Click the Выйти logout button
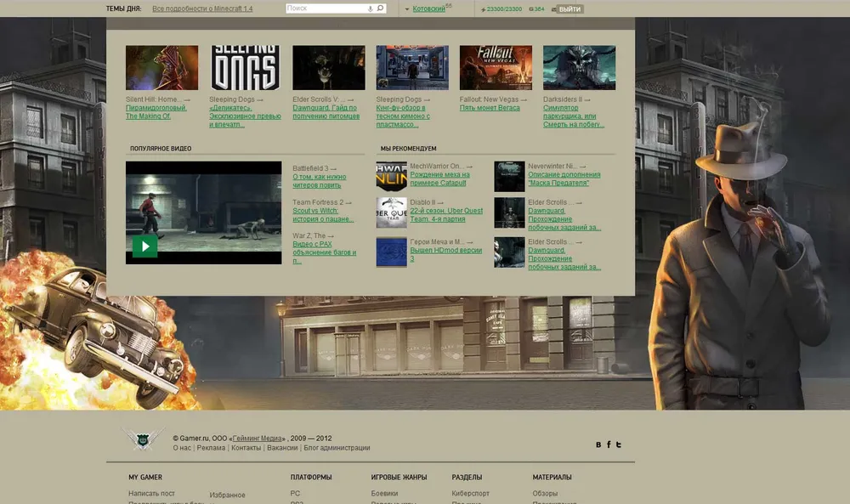 point(570,9)
